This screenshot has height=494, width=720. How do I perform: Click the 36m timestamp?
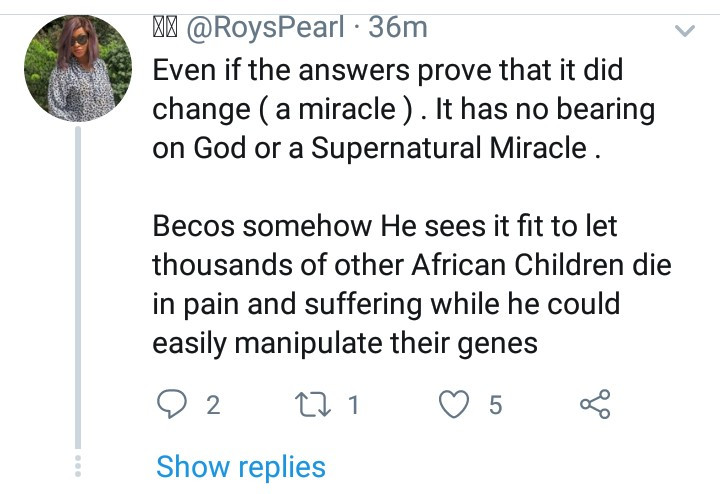click(x=398, y=28)
